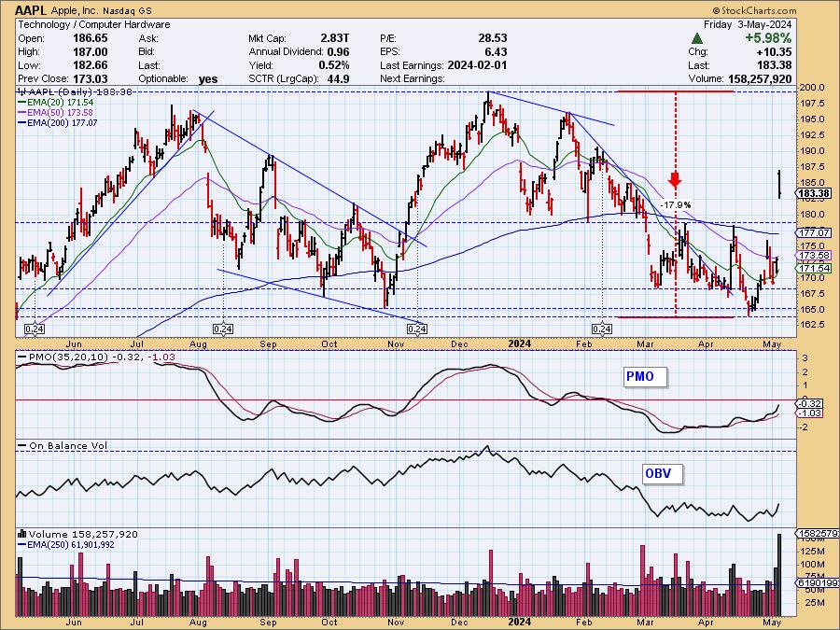
Task: Click the EMA(200) 177.07 legend entry
Action: coord(58,122)
